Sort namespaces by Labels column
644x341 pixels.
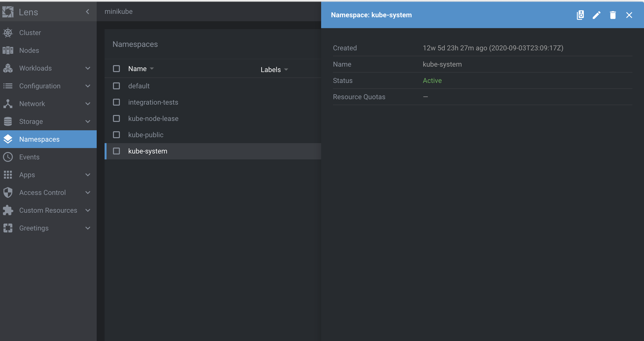click(x=271, y=70)
